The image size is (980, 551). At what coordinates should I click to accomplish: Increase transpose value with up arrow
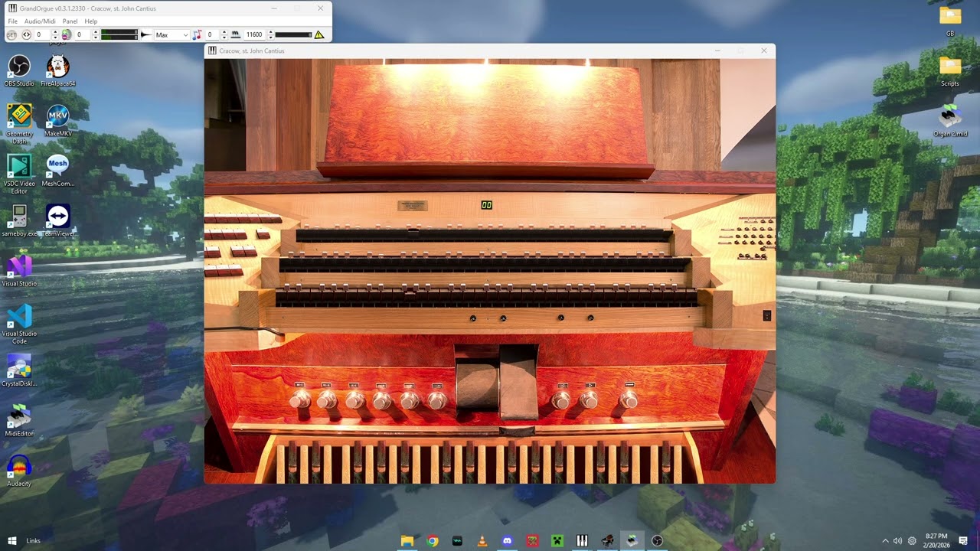[55, 32]
